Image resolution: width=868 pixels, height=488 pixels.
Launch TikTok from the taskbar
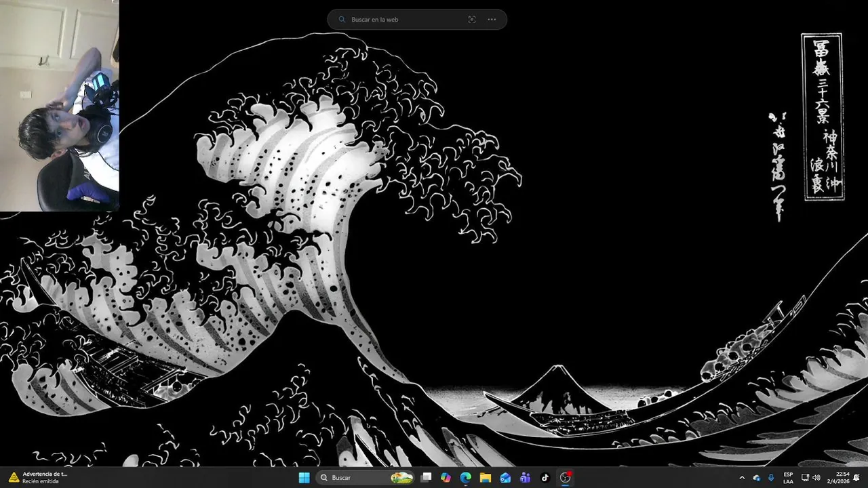click(545, 477)
